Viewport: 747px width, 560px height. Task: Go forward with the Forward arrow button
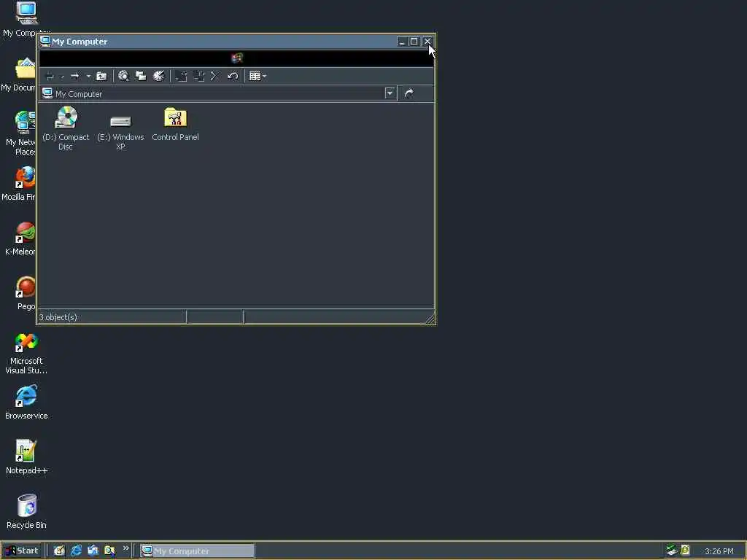tap(75, 76)
